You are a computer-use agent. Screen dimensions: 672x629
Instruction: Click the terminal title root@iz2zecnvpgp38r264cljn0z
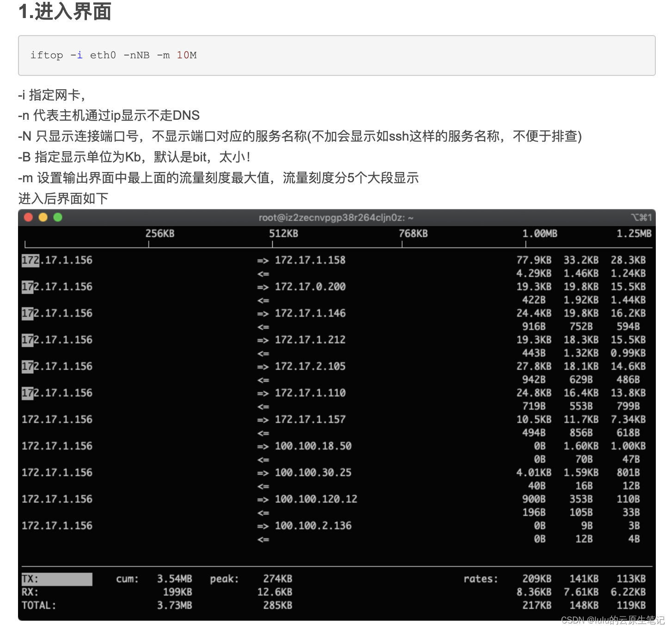point(336,217)
